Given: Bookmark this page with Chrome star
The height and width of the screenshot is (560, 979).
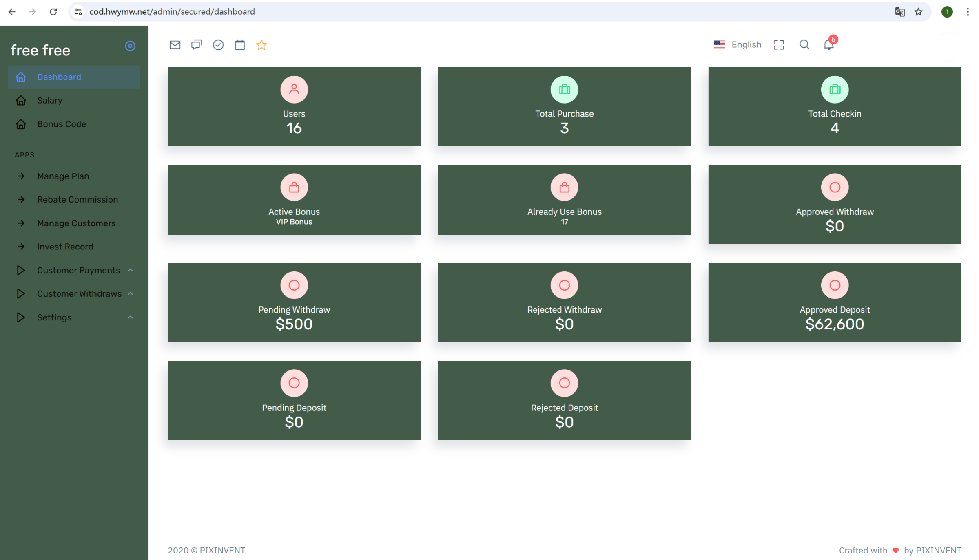Looking at the screenshot, I should coord(918,12).
